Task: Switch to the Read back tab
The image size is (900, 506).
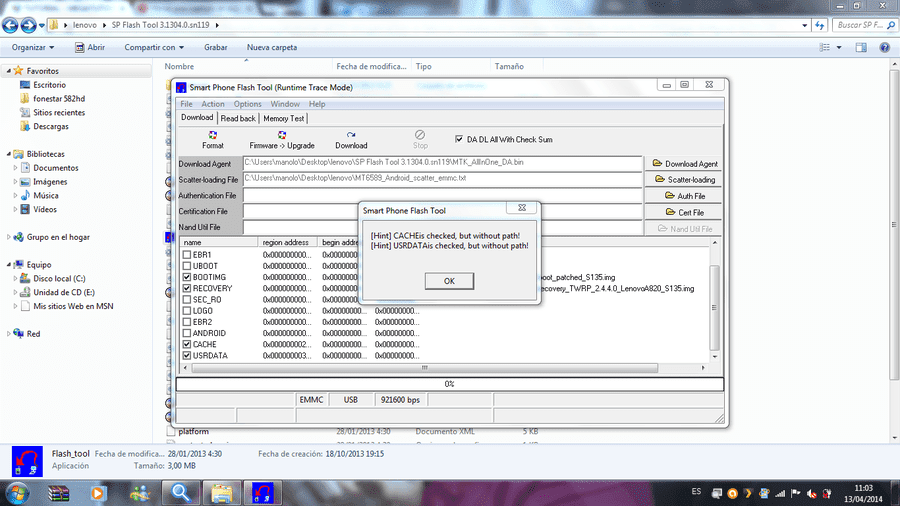Action: point(238,119)
